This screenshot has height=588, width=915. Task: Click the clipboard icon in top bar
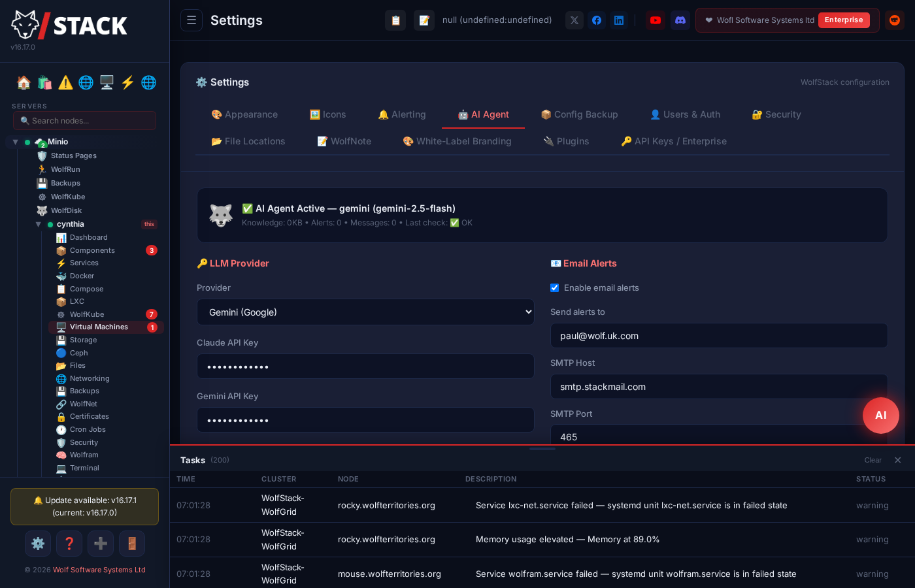(x=395, y=20)
